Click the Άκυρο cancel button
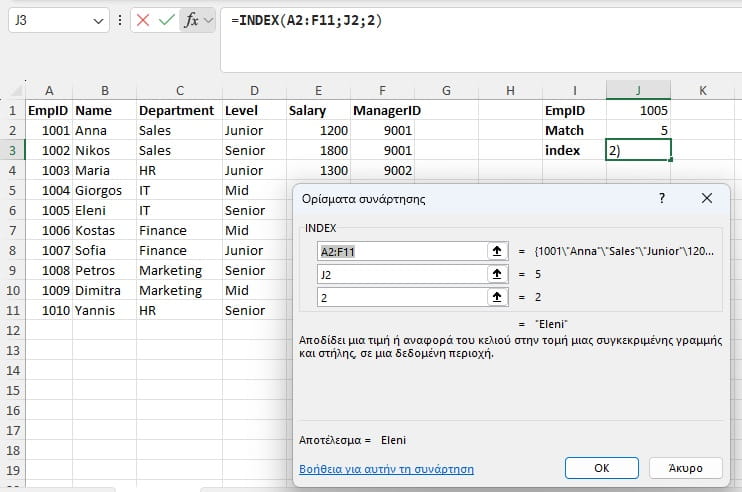The image size is (742, 492). point(685,468)
